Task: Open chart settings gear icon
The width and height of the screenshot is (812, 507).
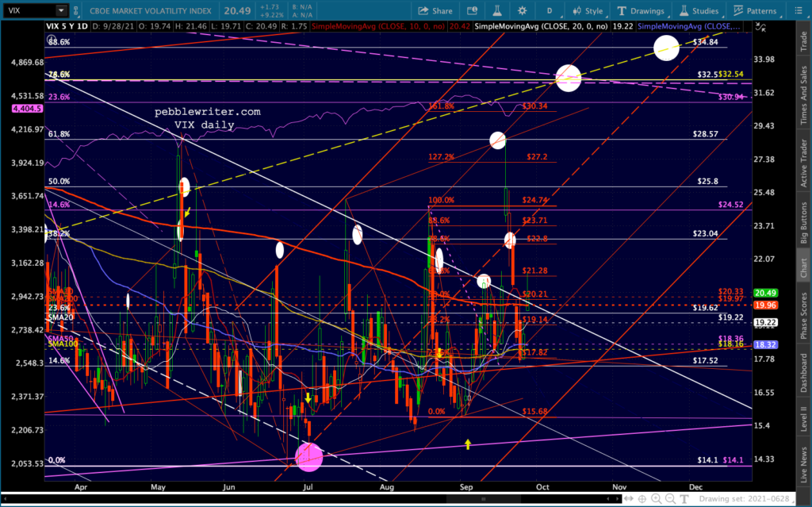Action: click(x=522, y=10)
